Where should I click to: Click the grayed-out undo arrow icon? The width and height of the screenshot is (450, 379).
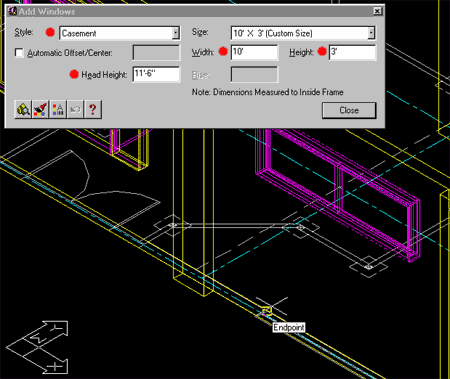[75, 109]
